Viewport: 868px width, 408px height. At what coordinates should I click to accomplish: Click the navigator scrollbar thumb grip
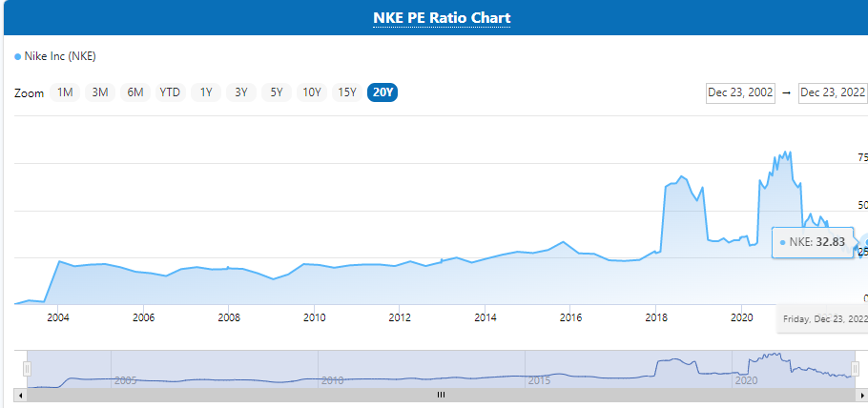[442, 395]
